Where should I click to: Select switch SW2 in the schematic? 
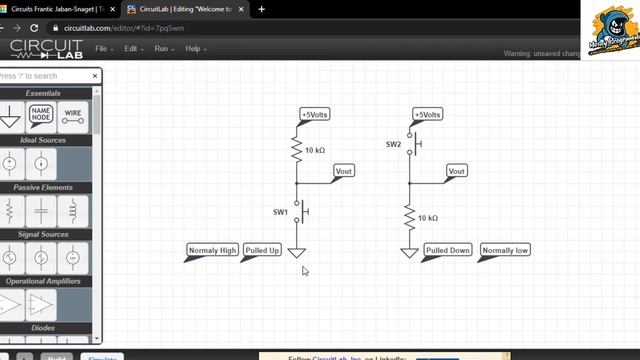413,144
